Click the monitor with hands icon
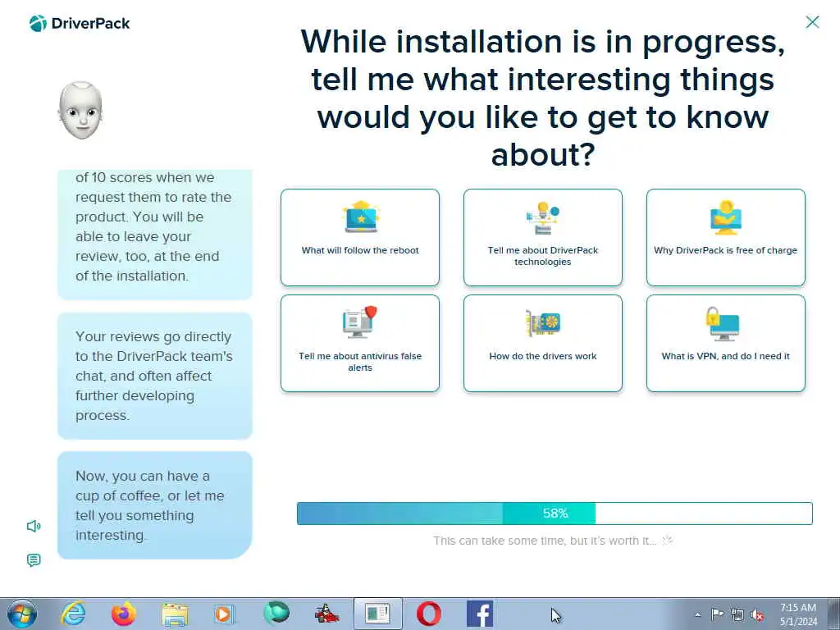 tap(726, 217)
